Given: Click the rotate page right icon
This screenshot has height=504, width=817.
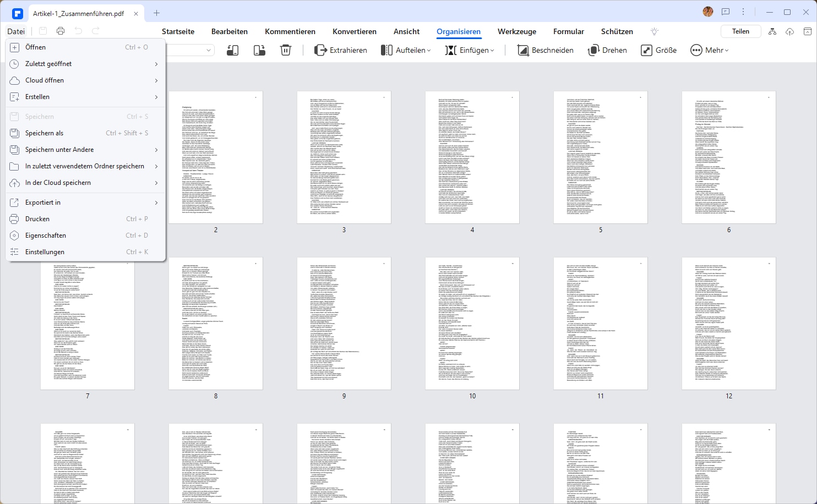Looking at the screenshot, I should [259, 50].
